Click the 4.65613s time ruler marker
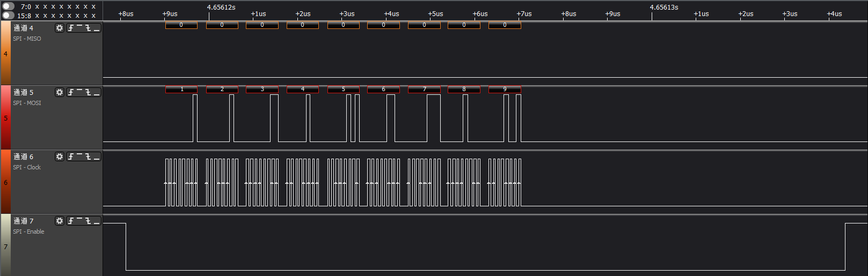868x276 pixels. (x=664, y=8)
